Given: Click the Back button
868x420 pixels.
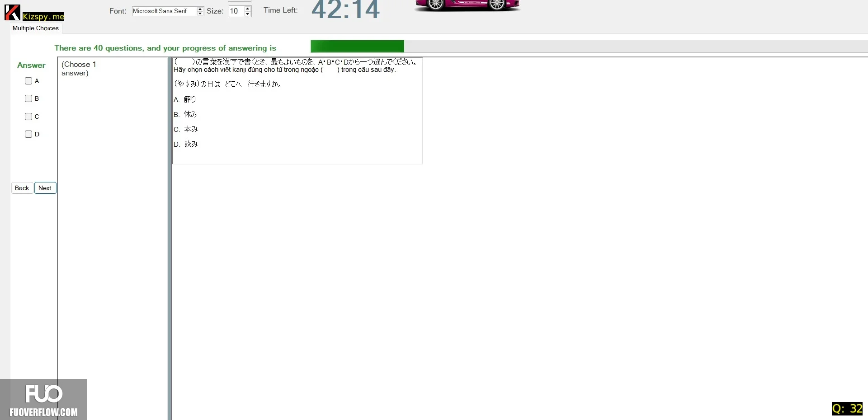Looking at the screenshot, I should pyautogui.click(x=22, y=188).
